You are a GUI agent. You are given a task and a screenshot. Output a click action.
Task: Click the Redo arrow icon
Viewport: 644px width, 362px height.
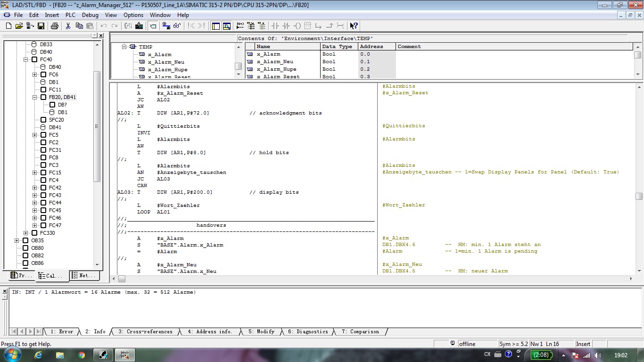(115, 26)
